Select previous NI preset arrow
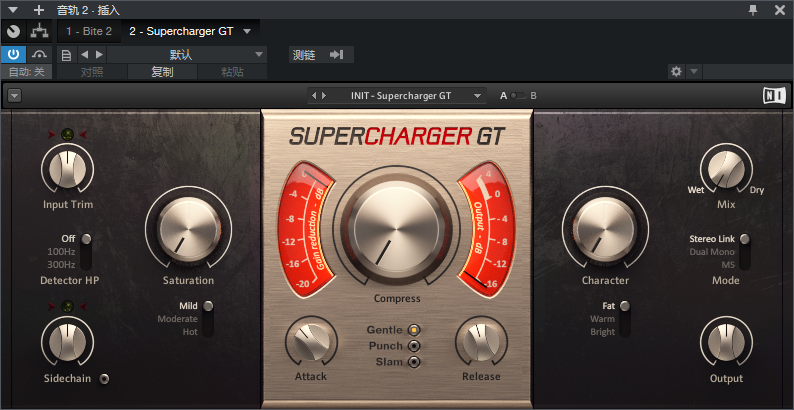794x410 pixels. (314, 96)
